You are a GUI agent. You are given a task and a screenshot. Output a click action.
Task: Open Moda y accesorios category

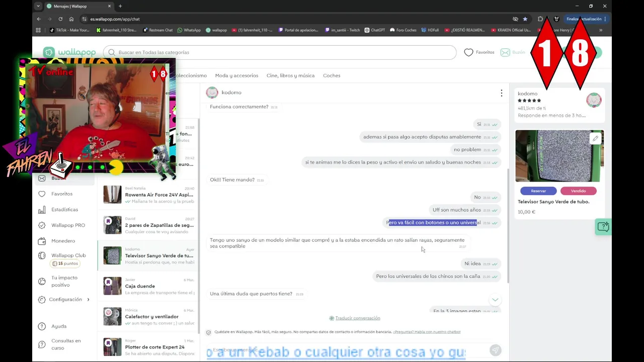click(x=236, y=75)
